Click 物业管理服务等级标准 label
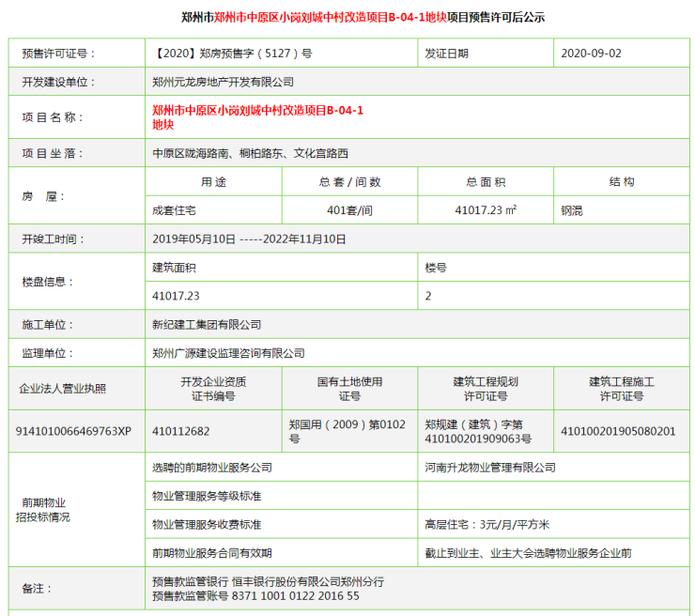This screenshot has height=616, width=695. point(207,496)
